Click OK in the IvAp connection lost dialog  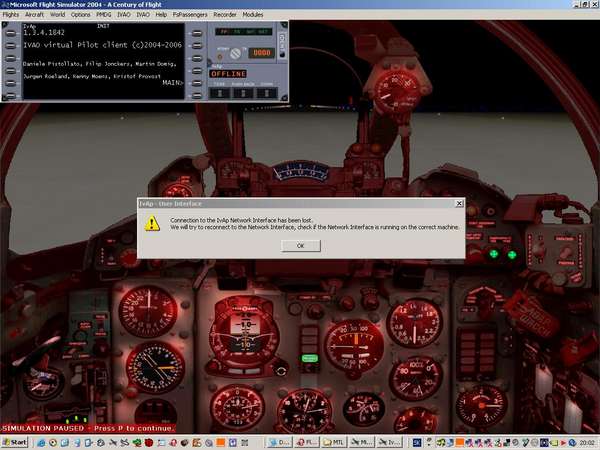pos(300,246)
